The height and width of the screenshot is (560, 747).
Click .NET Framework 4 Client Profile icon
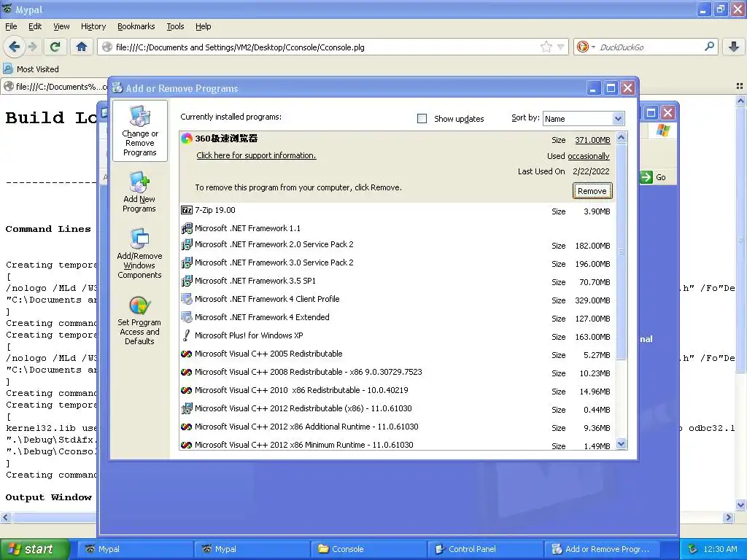[187, 299]
